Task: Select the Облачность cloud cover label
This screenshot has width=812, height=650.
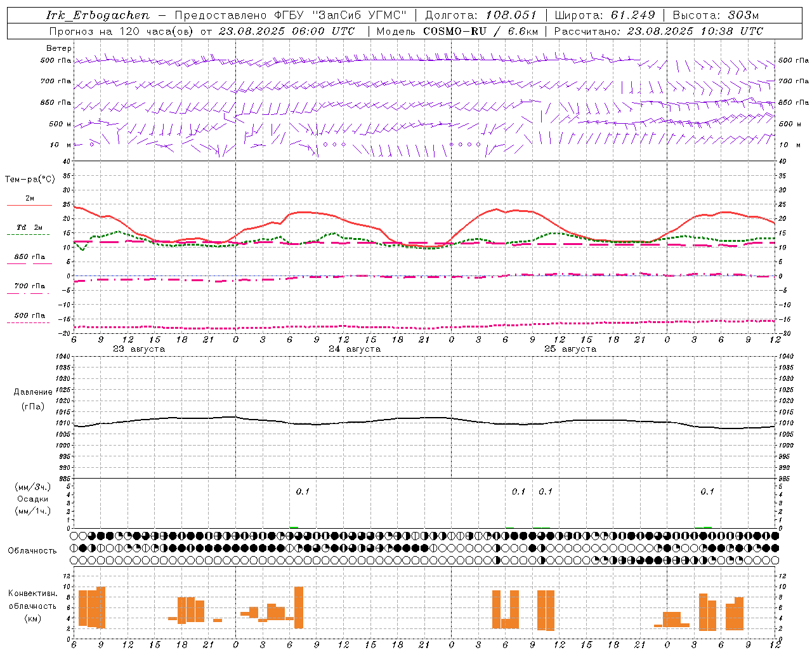Action: [x=32, y=551]
